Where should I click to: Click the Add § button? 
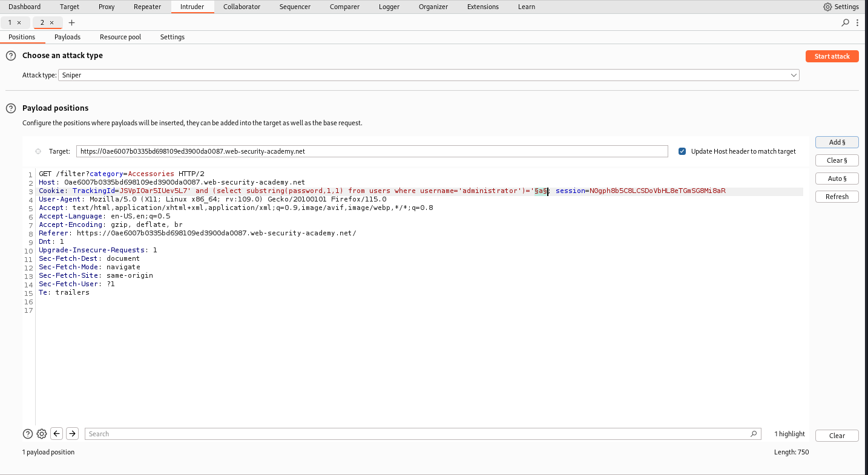click(837, 142)
